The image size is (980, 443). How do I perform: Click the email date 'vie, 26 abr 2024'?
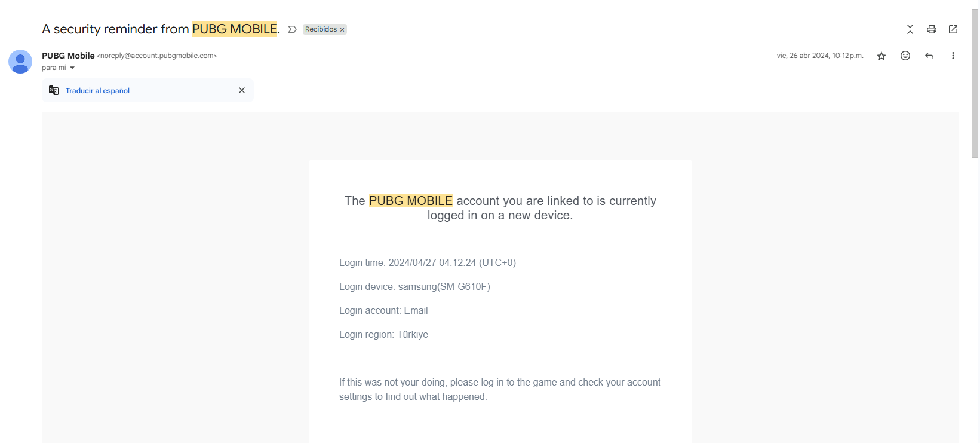(820, 56)
